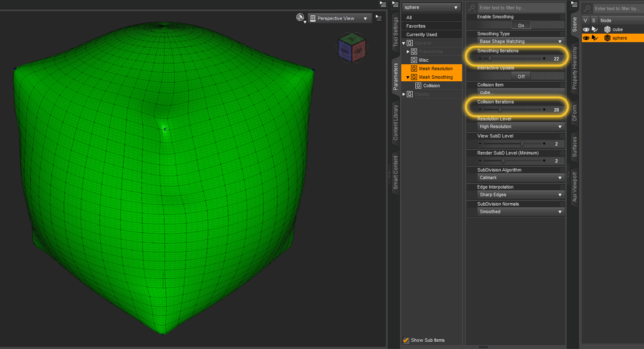The image size is (644, 349).
Task: Decrease Render SubD Level with minus icon
Action: pos(480,161)
